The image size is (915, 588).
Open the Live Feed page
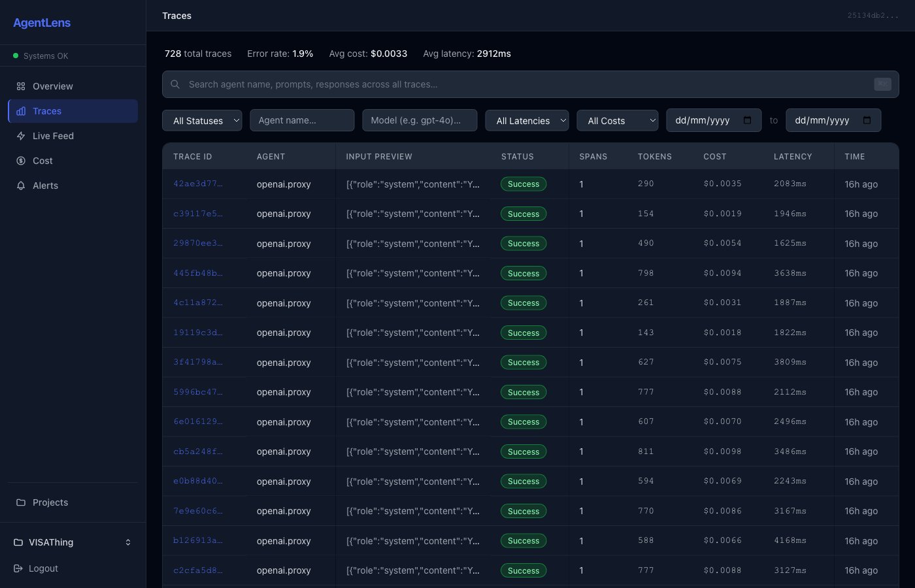(73, 136)
